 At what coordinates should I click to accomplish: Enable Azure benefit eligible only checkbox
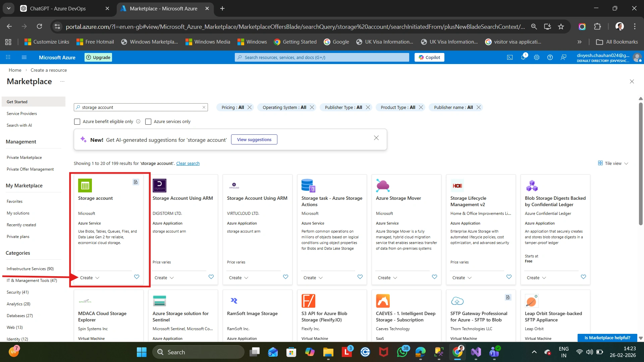[x=77, y=121]
